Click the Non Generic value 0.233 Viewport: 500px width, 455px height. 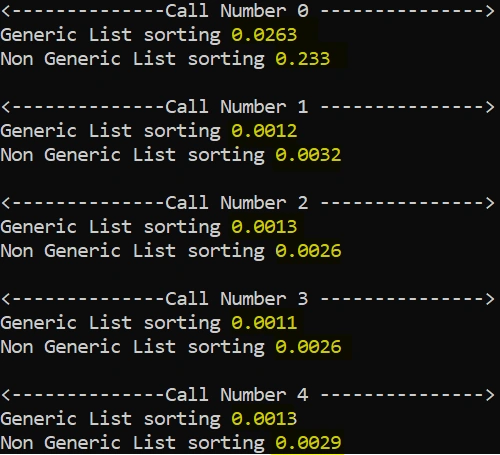303,59
